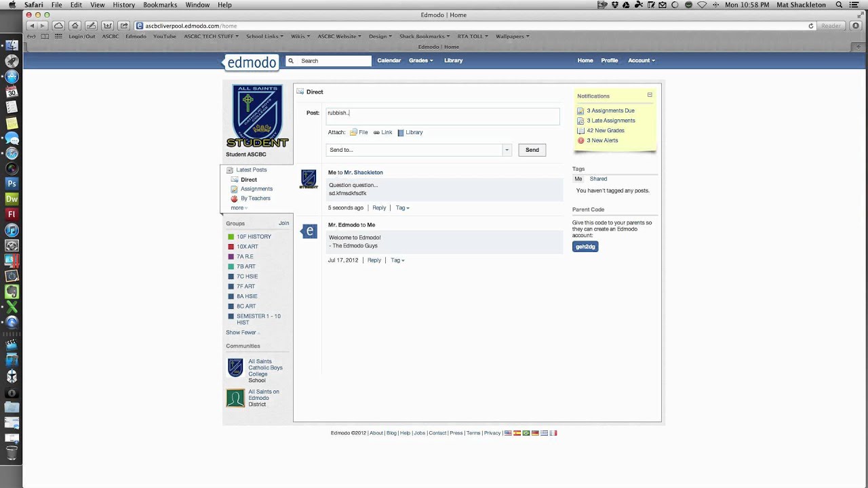868x488 pixels.
Task: Open Safari's History menu
Action: [x=123, y=5]
